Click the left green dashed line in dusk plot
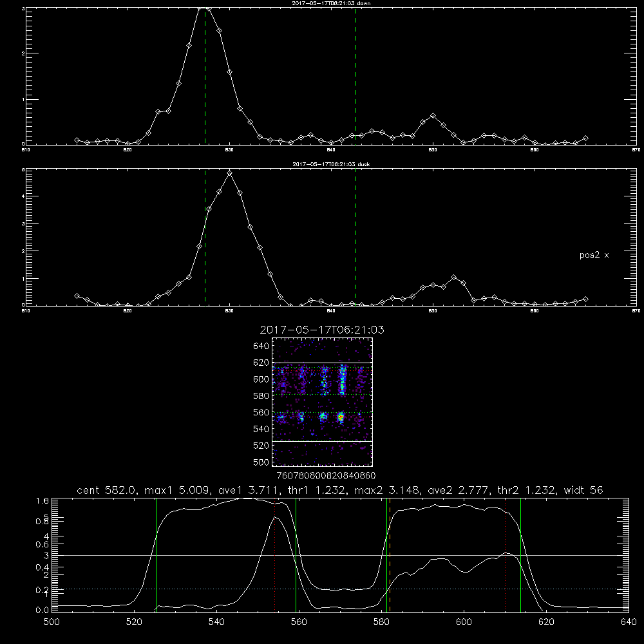Viewport: 644px width, 644px height. point(205,238)
